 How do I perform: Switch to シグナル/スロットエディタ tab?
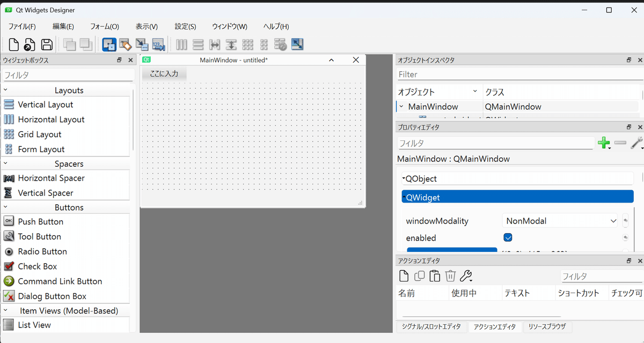click(x=431, y=326)
